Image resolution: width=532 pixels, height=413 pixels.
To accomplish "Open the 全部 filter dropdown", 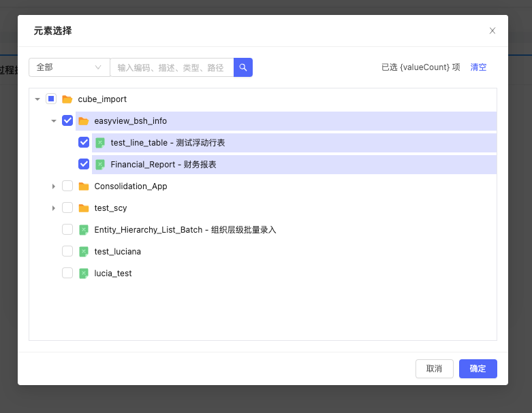I will coord(69,67).
